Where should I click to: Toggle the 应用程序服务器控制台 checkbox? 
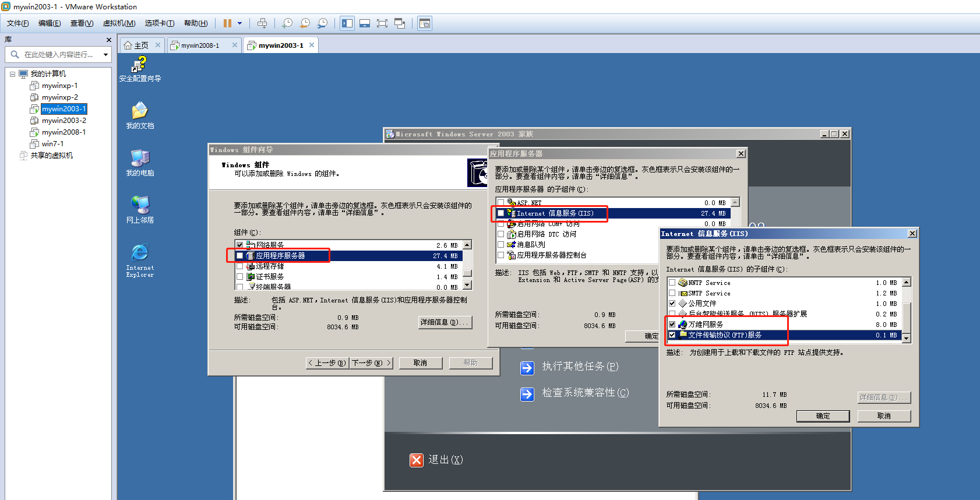point(500,255)
